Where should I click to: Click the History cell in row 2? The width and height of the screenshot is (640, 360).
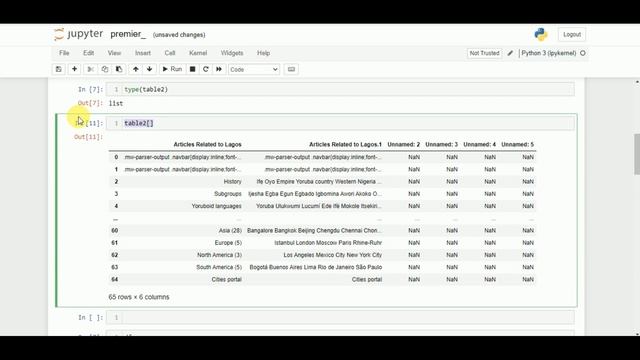233,182
